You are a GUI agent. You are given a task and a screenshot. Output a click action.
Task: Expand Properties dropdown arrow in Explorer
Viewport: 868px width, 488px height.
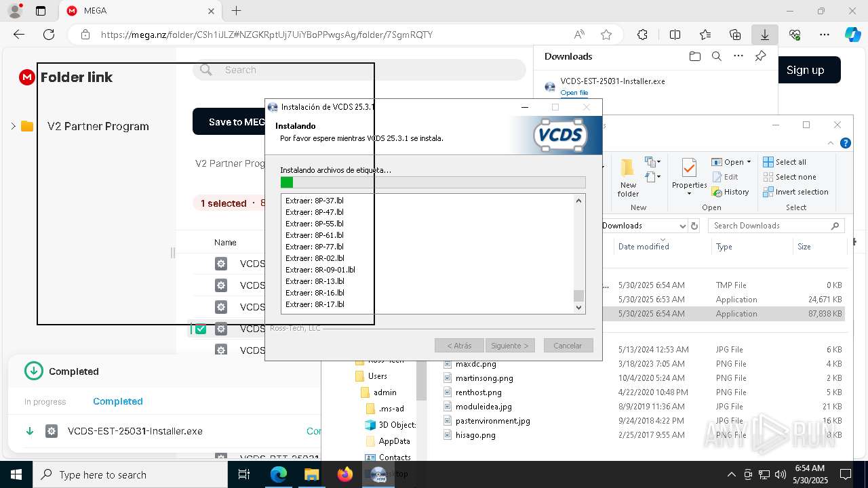[x=689, y=194]
